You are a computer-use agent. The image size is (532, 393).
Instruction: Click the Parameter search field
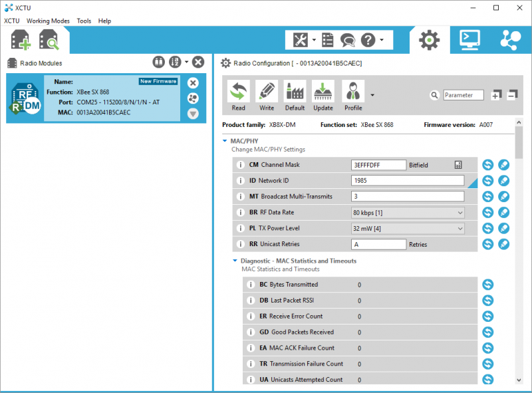[x=464, y=95]
